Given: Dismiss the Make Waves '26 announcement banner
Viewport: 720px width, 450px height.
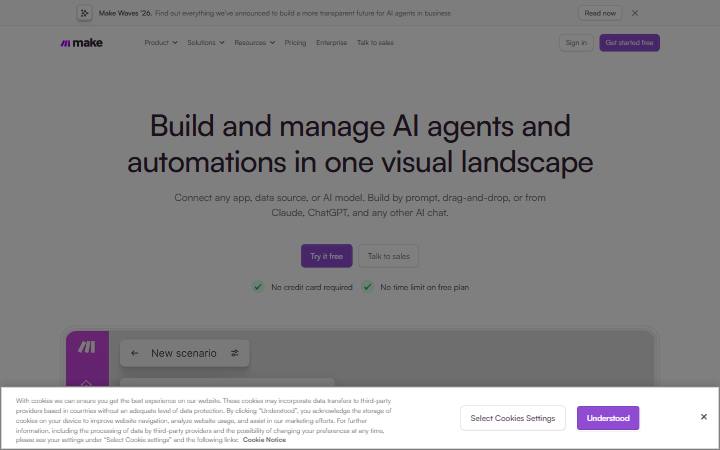Looking at the screenshot, I should (x=635, y=13).
